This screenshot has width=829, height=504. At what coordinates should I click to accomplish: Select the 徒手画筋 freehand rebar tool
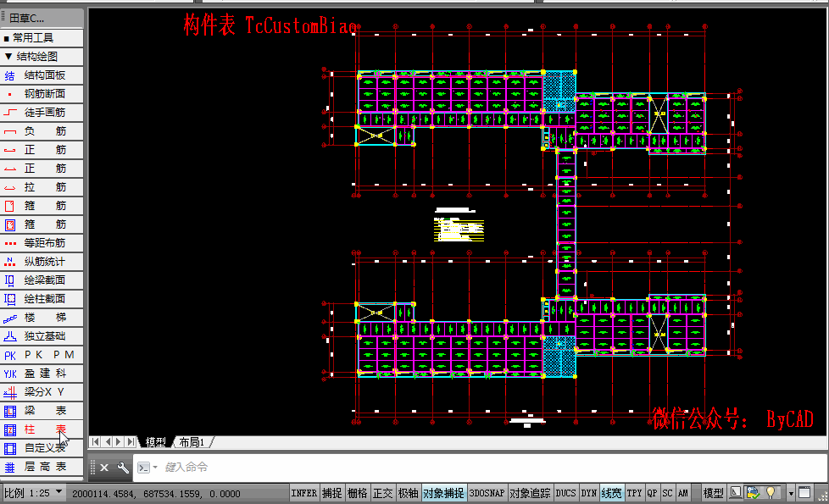[42, 113]
